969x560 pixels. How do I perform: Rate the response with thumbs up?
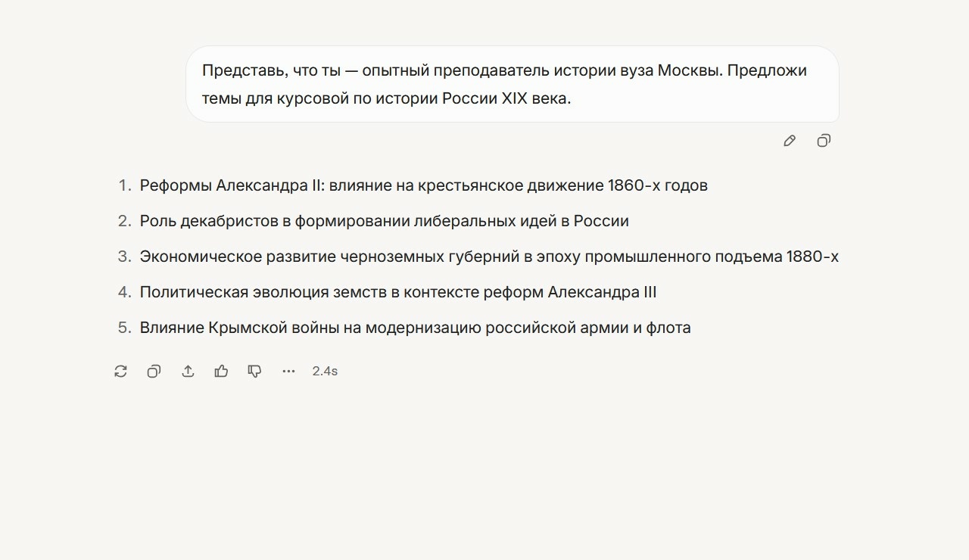(221, 371)
